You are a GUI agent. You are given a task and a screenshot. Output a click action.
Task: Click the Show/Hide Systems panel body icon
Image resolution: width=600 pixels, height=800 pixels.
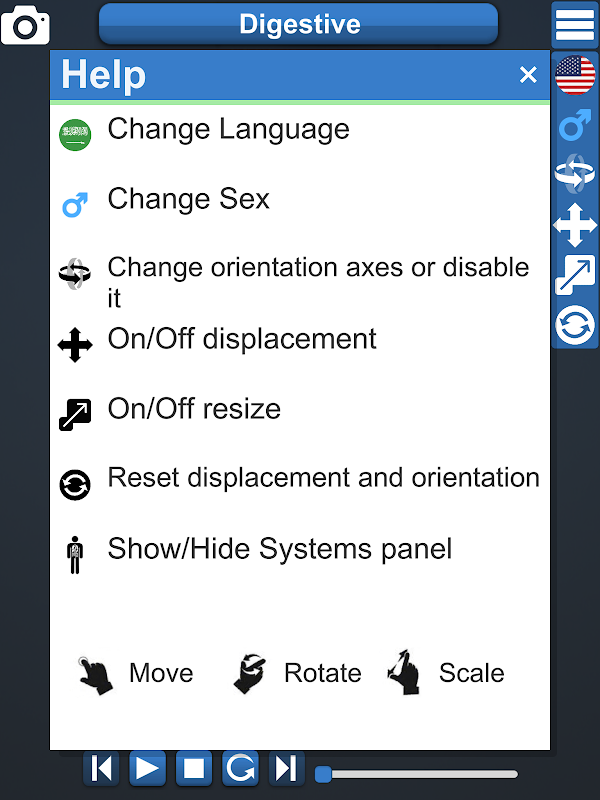75,555
